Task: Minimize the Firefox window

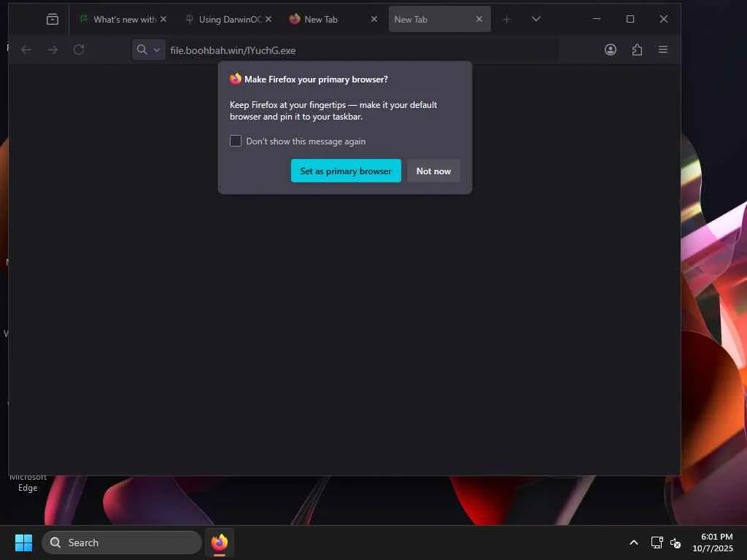Action: click(x=597, y=19)
